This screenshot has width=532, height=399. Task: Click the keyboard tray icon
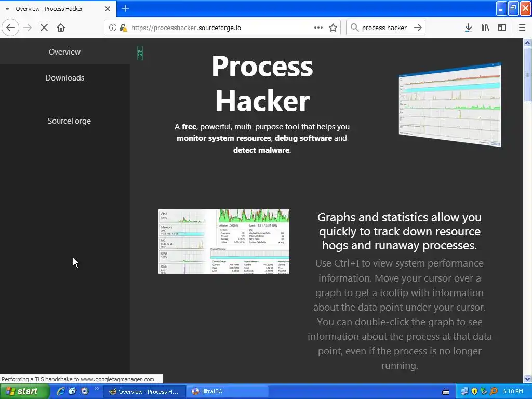click(x=446, y=392)
